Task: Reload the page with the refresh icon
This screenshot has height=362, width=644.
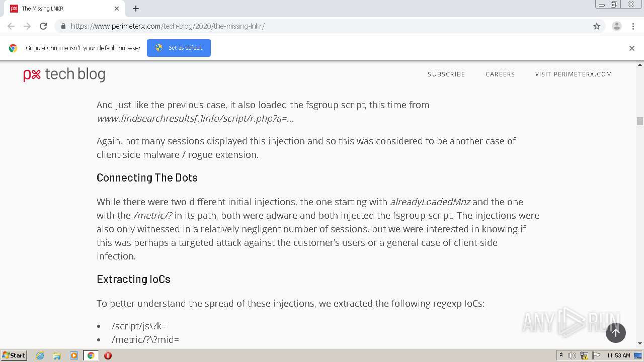Action: point(43,26)
